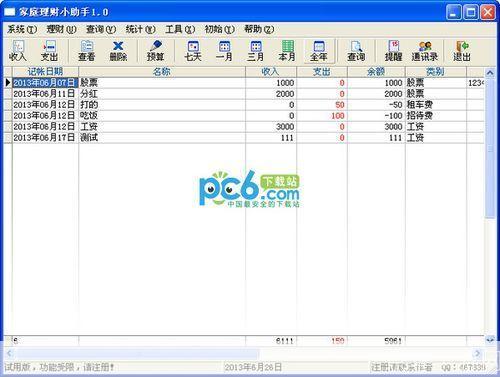Open the 收入 income entry tool
This screenshot has width=500, height=377.
[18, 51]
